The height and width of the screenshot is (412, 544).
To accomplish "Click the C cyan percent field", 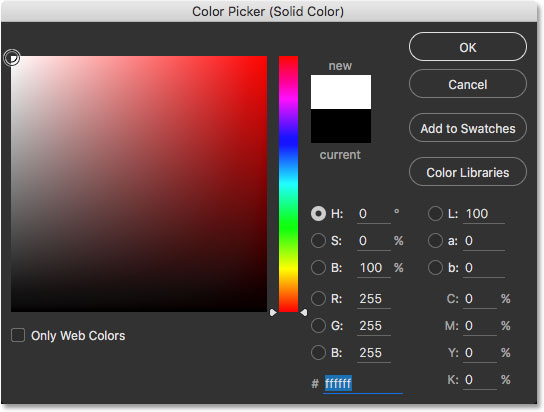I will [x=480, y=299].
